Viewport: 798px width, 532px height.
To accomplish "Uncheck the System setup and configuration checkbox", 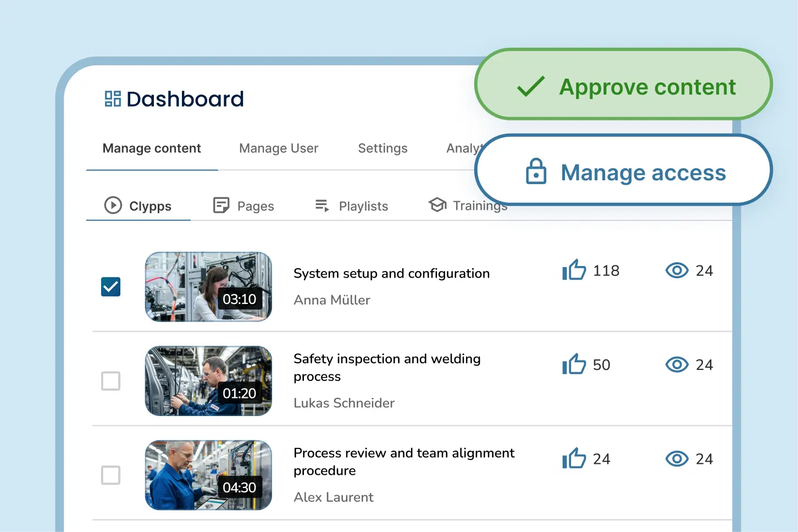I will [x=110, y=286].
